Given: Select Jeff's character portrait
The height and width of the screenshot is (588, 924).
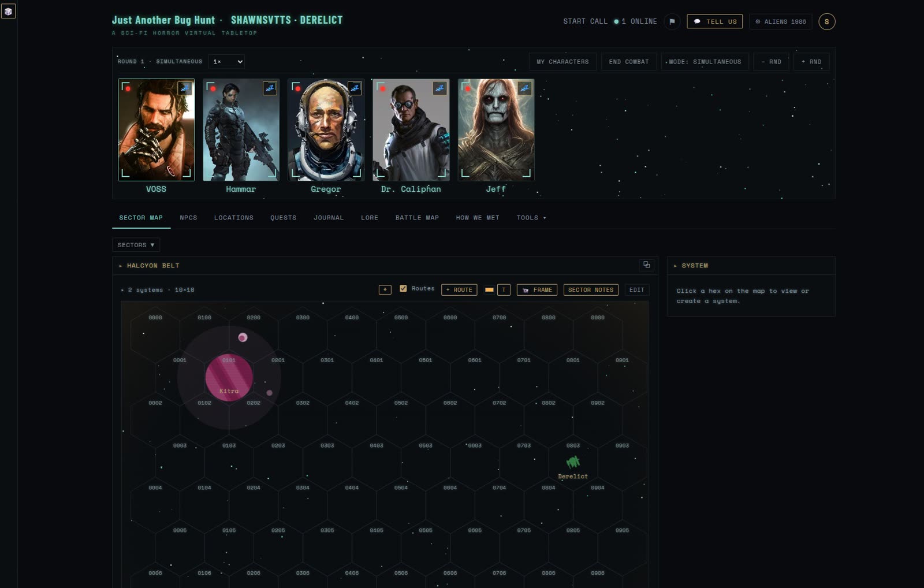Looking at the screenshot, I should tap(496, 130).
